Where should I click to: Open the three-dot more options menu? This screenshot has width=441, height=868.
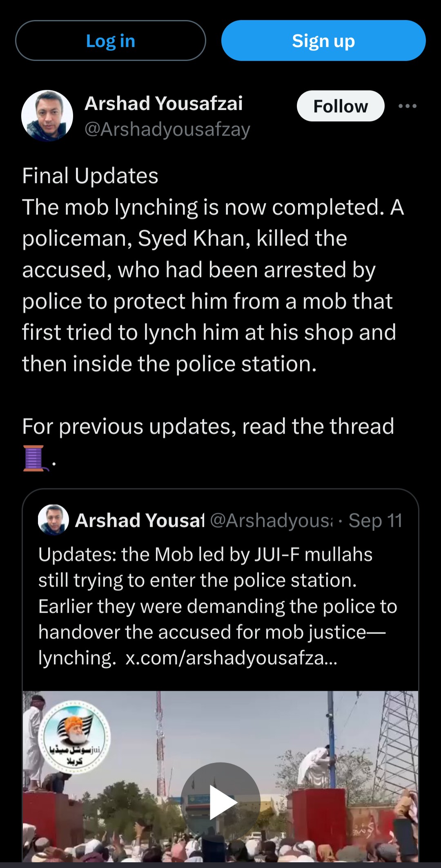point(407,106)
